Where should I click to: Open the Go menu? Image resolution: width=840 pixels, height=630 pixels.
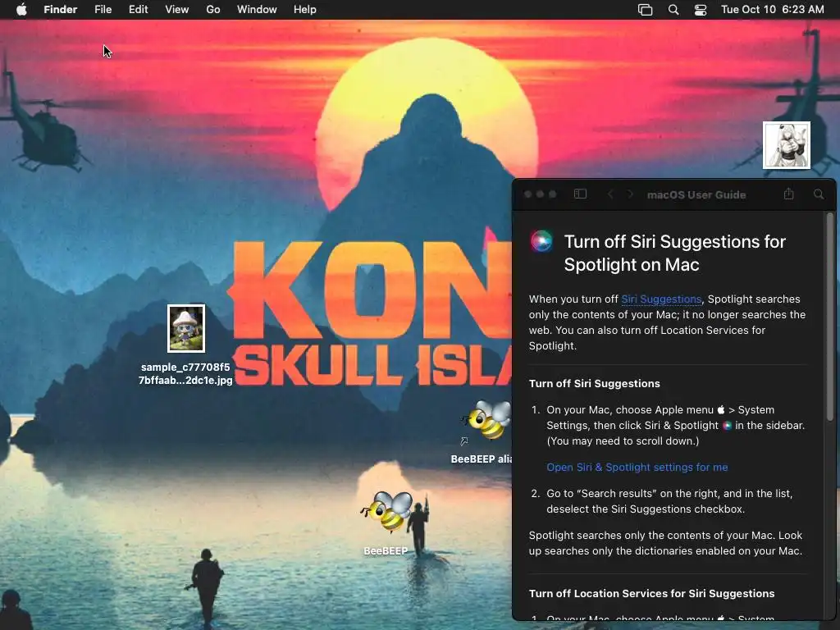point(213,10)
